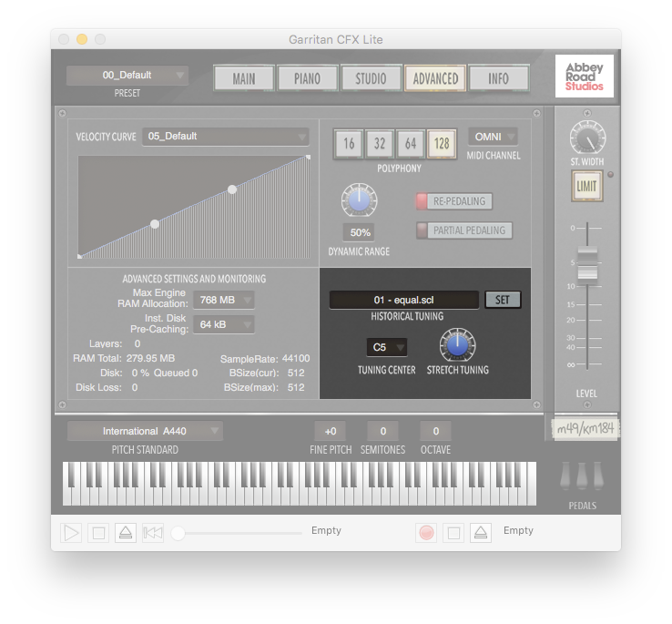Screen dimensions: 672x624
Task: Set polyphony to 32 voices
Action: (x=380, y=144)
